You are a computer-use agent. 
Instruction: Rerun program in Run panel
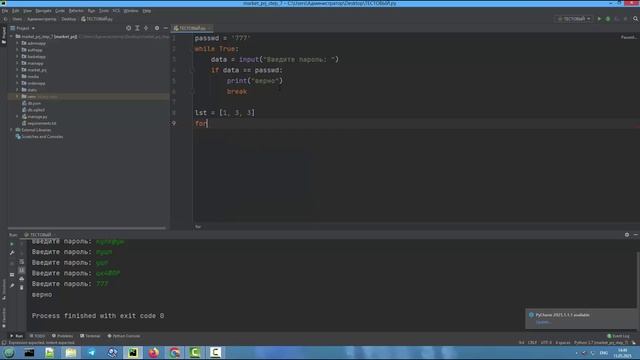(x=12, y=244)
